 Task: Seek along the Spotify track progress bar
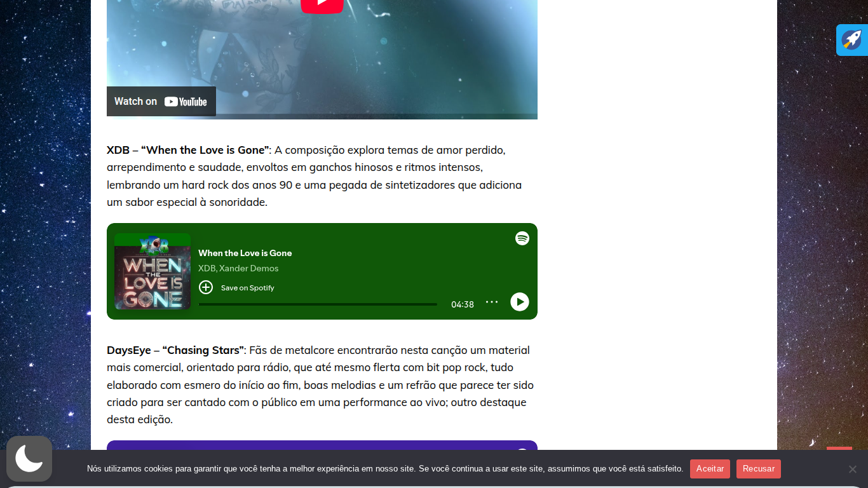(318, 304)
